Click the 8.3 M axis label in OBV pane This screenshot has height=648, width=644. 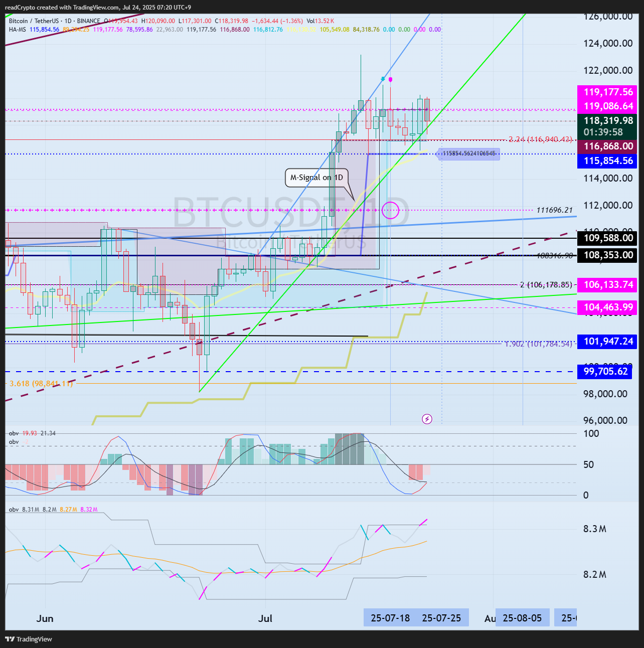pyautogui.click(x=595, y=529)
